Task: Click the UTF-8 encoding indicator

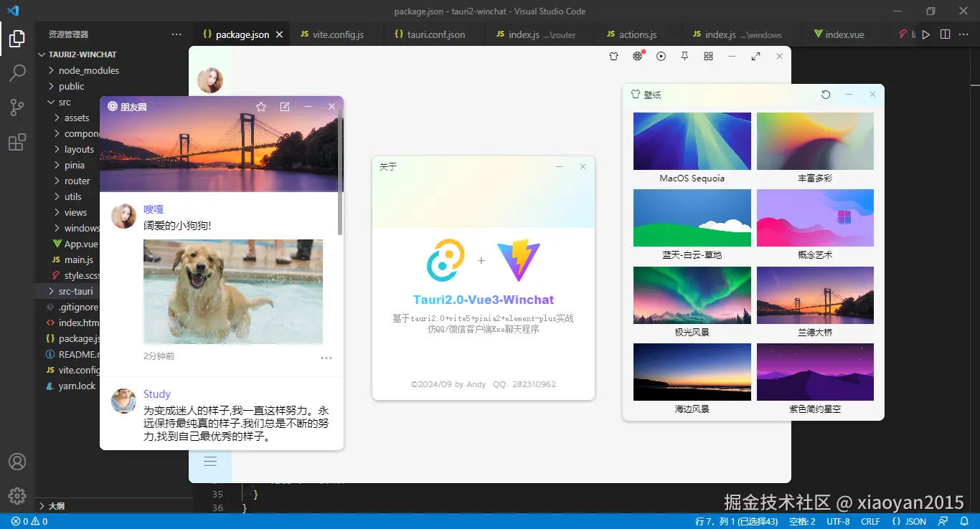Action: point(837,521)
